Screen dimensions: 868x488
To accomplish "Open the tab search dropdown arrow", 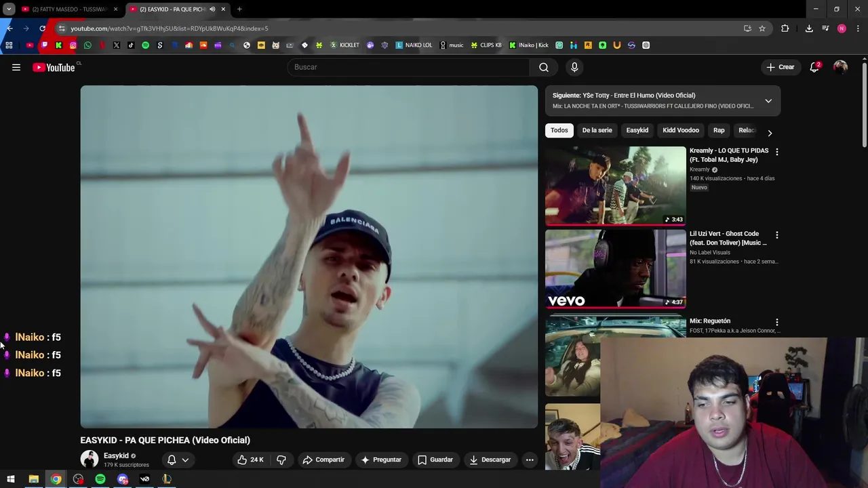I will click(x=9, y=9).
